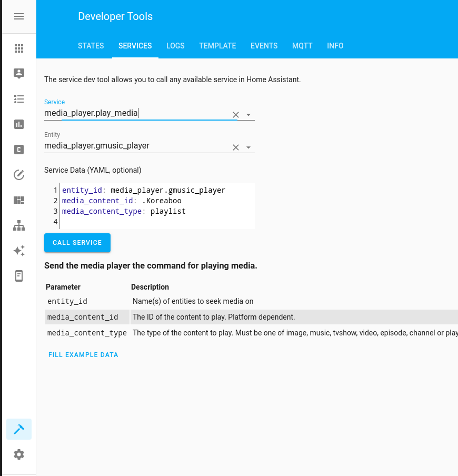Click YAML line 2 media_content_id .Koreaboo
The image size is (458, 476).
[x=122, y=201]
